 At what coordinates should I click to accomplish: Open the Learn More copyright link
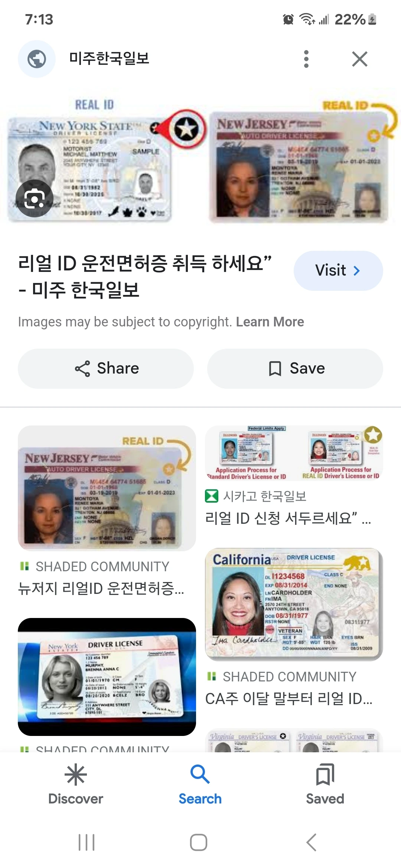270,322
